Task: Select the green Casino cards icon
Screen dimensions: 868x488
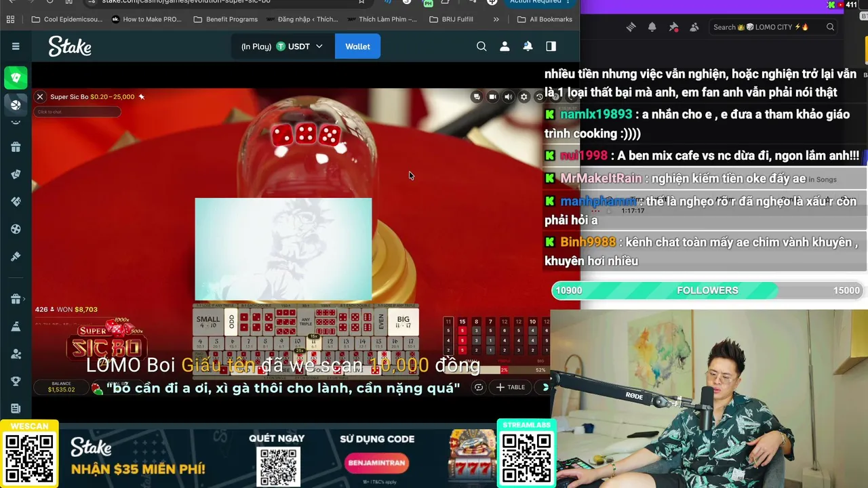Action: click(16, 78)
